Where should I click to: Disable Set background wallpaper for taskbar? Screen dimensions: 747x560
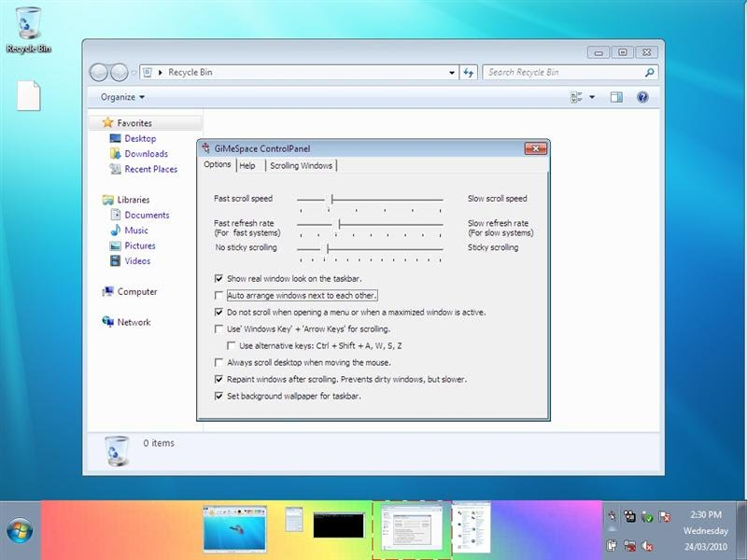point(219,396)
